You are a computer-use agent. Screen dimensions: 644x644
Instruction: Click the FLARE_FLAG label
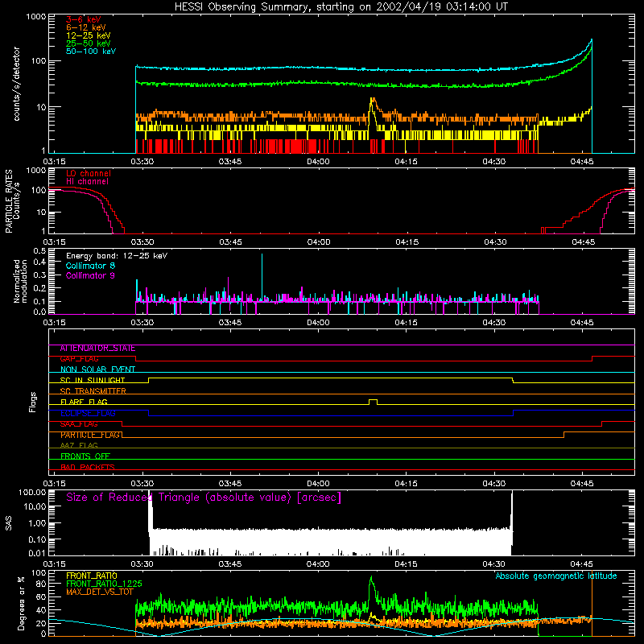[84, 402]
